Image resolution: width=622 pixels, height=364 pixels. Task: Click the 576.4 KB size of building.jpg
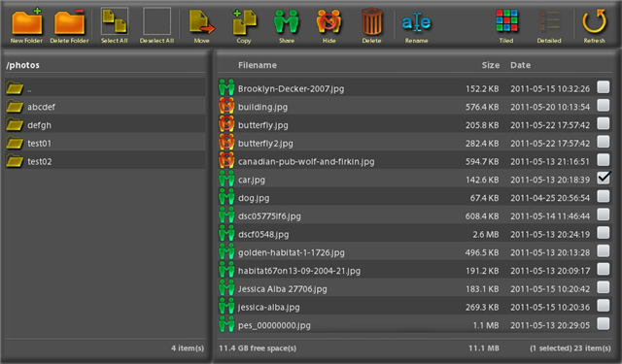[482, 107]
